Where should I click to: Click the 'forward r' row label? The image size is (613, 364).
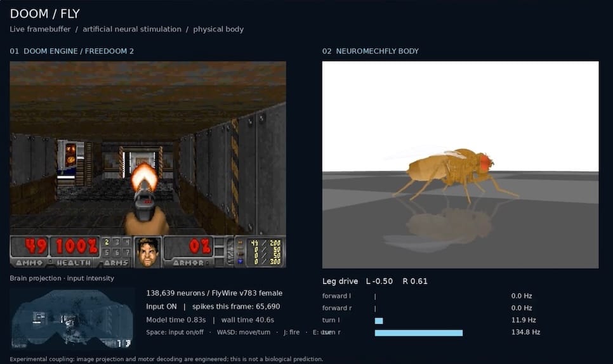pos(337,308)
